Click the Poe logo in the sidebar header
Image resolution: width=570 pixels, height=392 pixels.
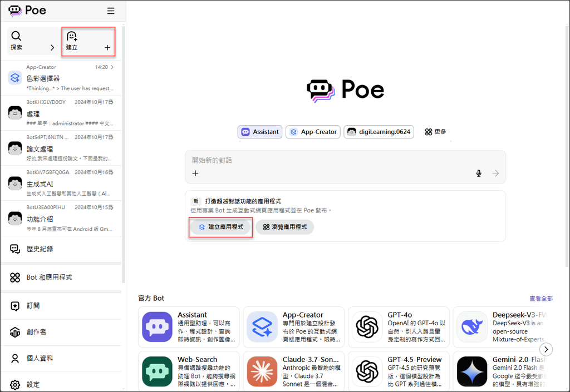click(27, 11)
